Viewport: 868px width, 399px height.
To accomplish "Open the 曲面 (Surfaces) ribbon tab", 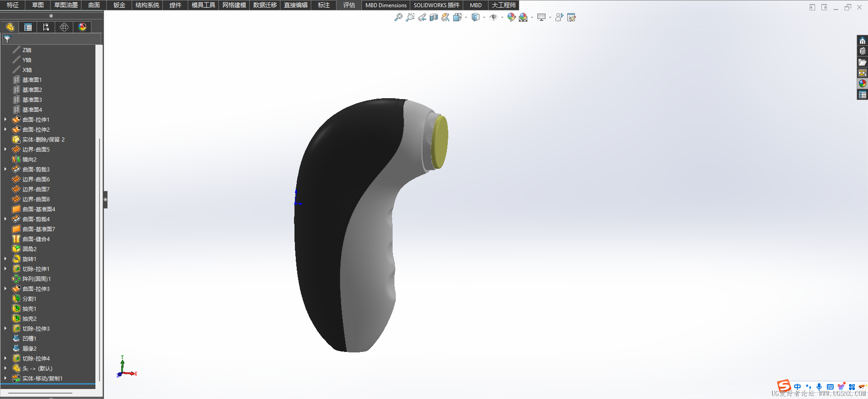I will (94, 5).
